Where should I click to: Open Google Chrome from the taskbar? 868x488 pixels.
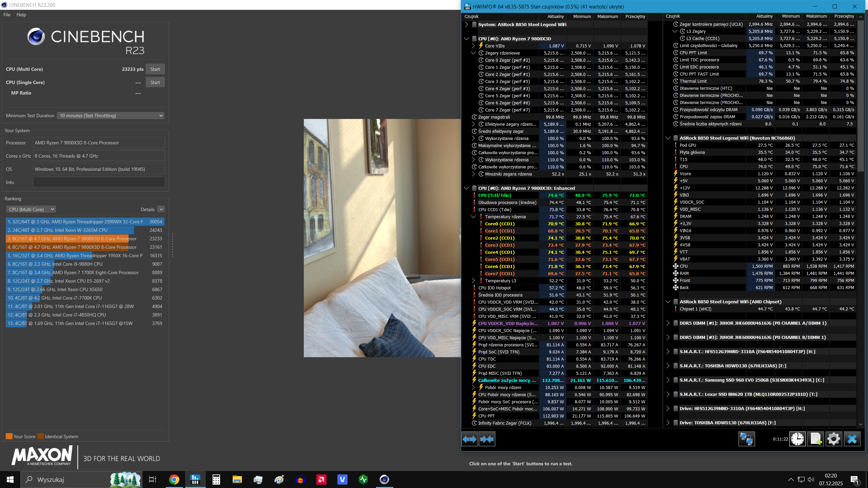(x=174, y=480)
